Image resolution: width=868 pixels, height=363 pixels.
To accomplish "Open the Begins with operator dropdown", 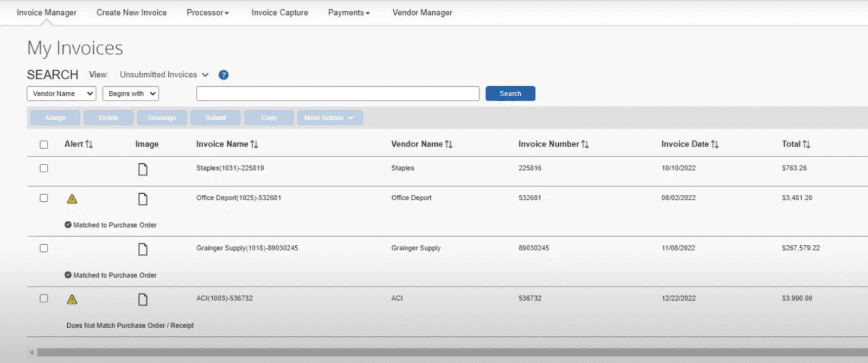I will 131,94.
